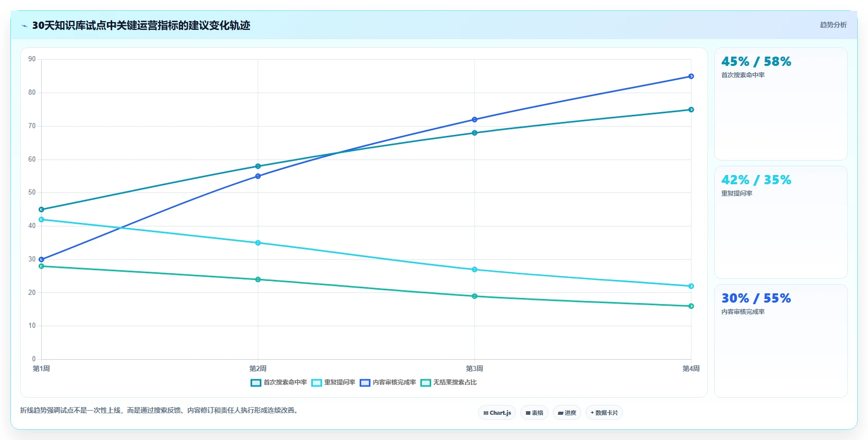Click 内容审核完成率 data point at 第1周
This screenshot has height=440, width=868.
[x=41, y=259]
